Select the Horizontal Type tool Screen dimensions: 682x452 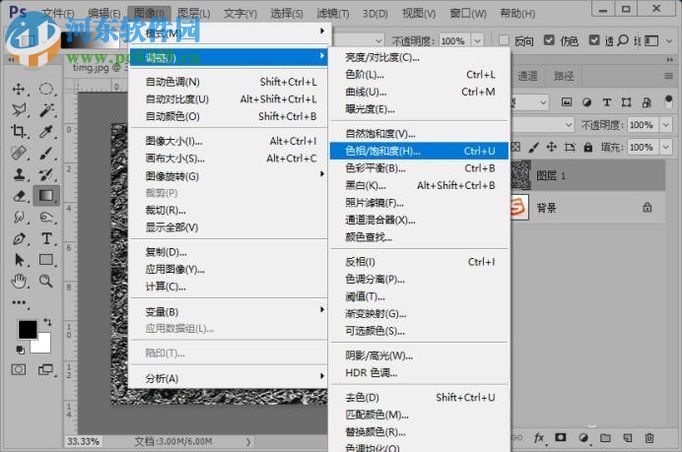(46, 238)
